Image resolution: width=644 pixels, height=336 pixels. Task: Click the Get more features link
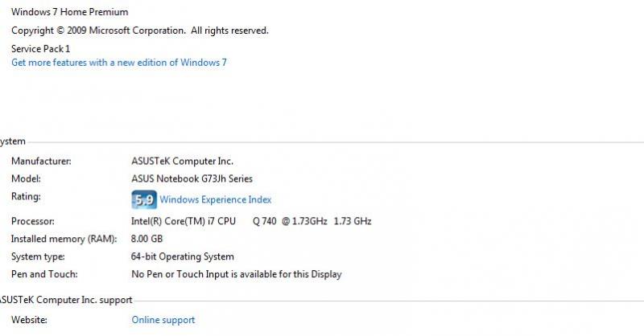pyautogui.click(x=118, y=63)
